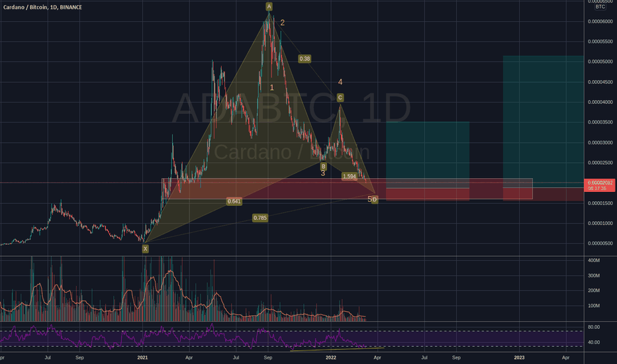Image resolution: width=617 pixels, height=364 pixels.
Task: Click the 2021 label on time axis
Action: click(x=142, y=357)
